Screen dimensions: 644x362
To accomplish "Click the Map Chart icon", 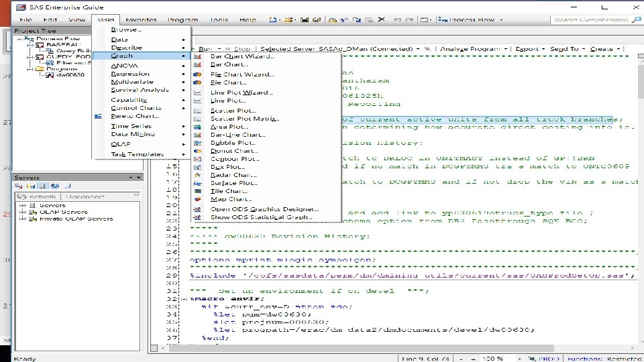I will point(198,199).
